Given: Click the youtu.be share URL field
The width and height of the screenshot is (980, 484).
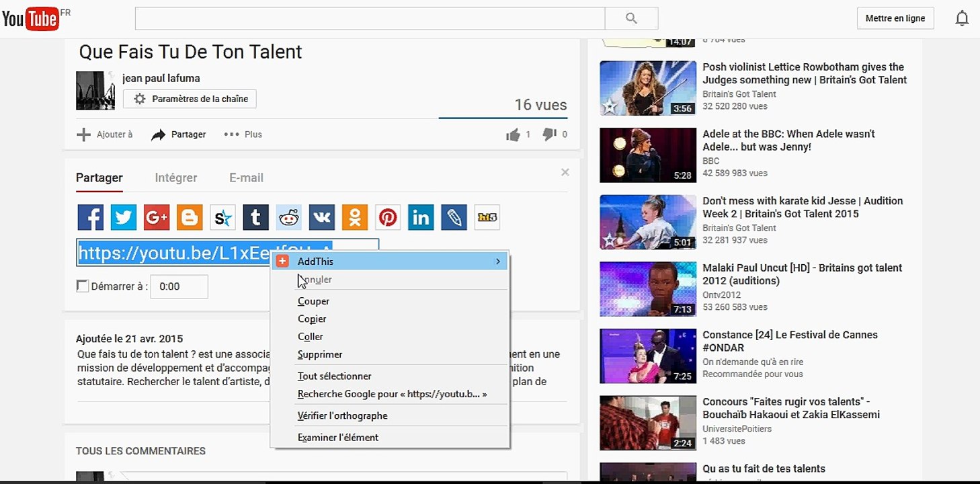Looking at the screenshot, I should [x=228, y=253].
